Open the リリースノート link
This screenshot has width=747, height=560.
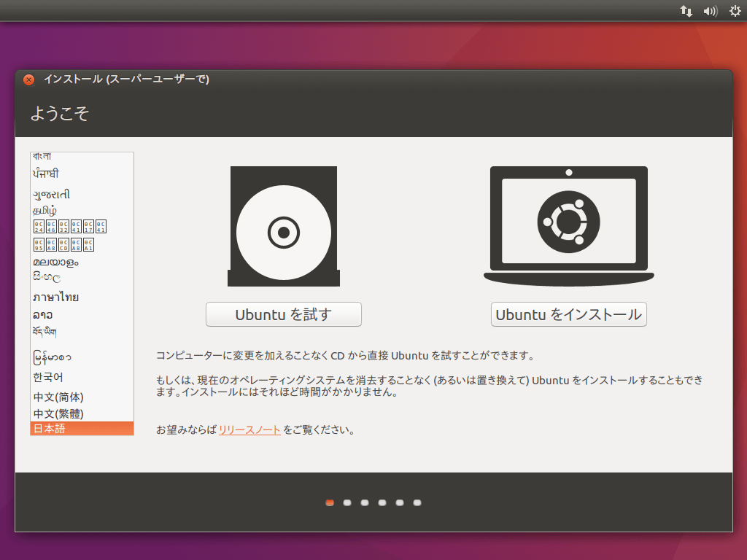click(248, 429)
